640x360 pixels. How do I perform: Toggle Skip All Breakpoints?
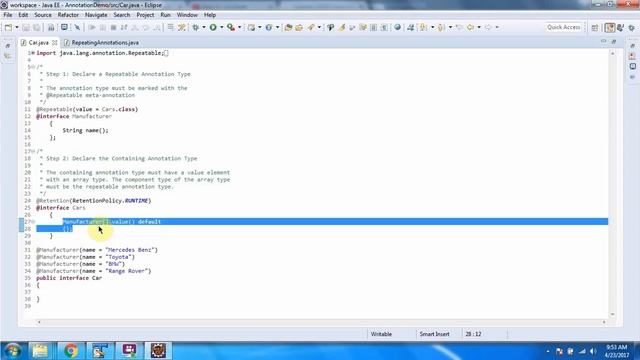click(77, 27)
